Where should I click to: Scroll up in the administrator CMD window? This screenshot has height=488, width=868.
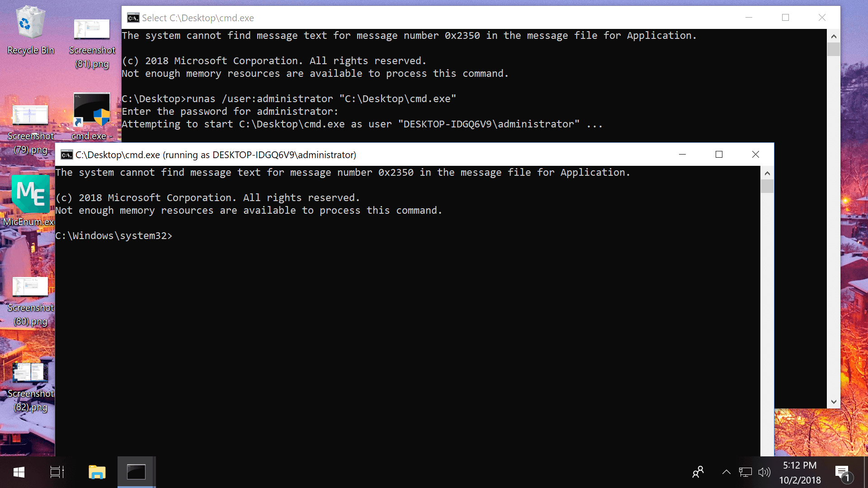[768, 173]
